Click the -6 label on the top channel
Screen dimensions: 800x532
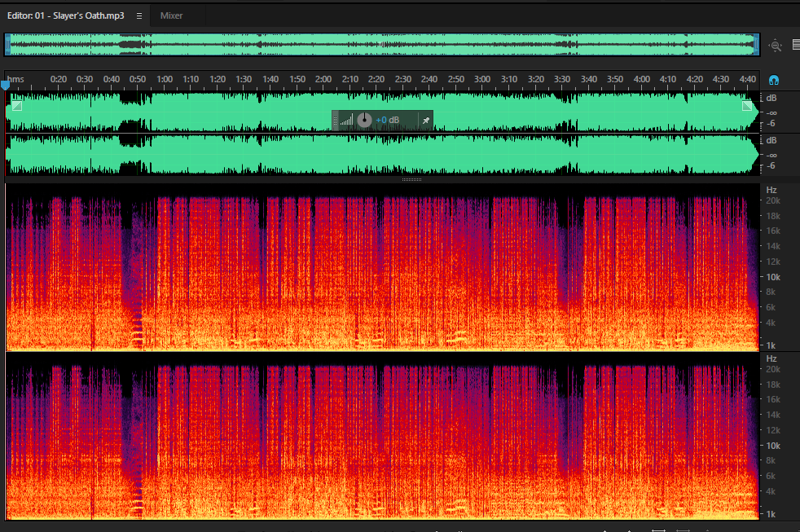click(x=771, y=123)
